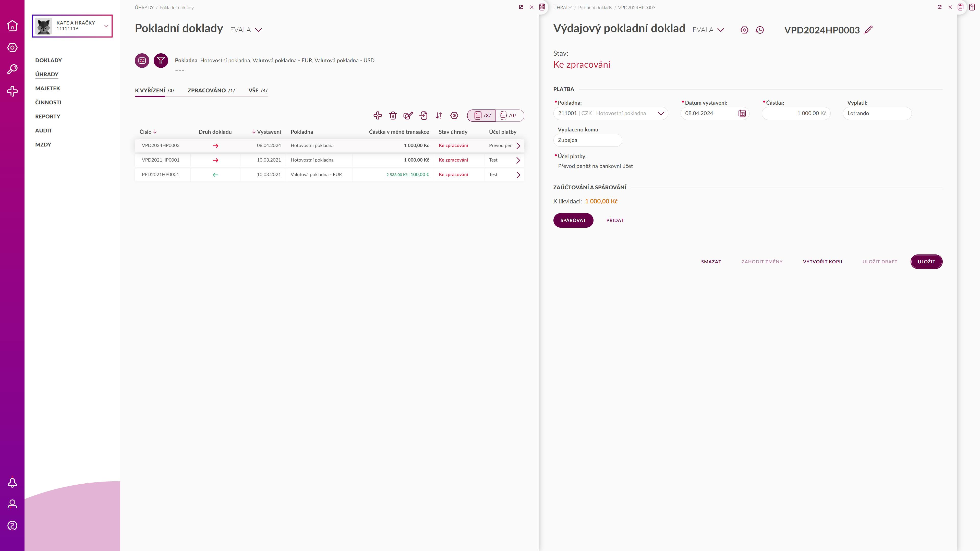Click Pokladní doklady breadcrumb in detail panel

[x=595, y=8]
